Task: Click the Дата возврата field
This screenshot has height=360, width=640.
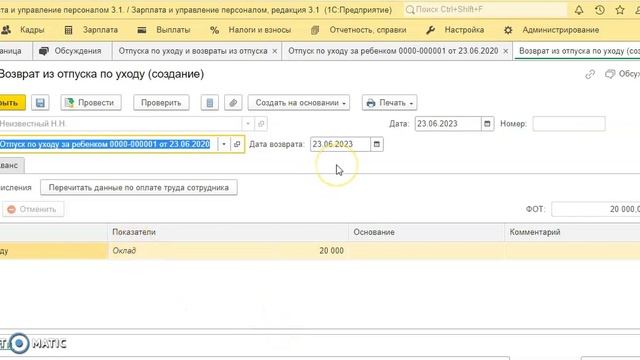Action: pyautogui.click(x=340, y=144)
